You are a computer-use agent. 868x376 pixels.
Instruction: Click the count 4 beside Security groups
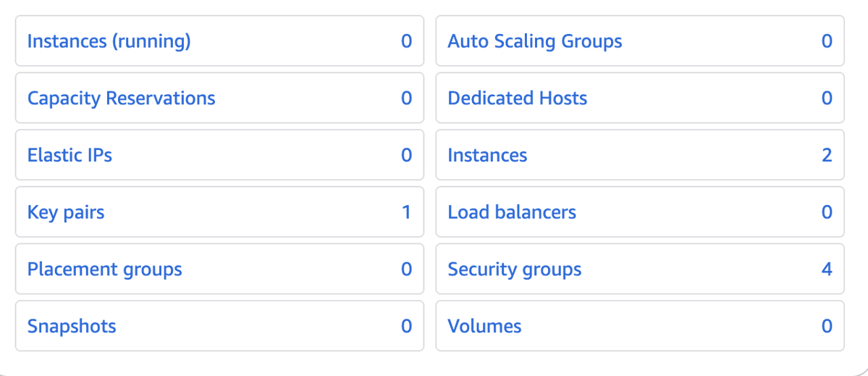point(827,270)
